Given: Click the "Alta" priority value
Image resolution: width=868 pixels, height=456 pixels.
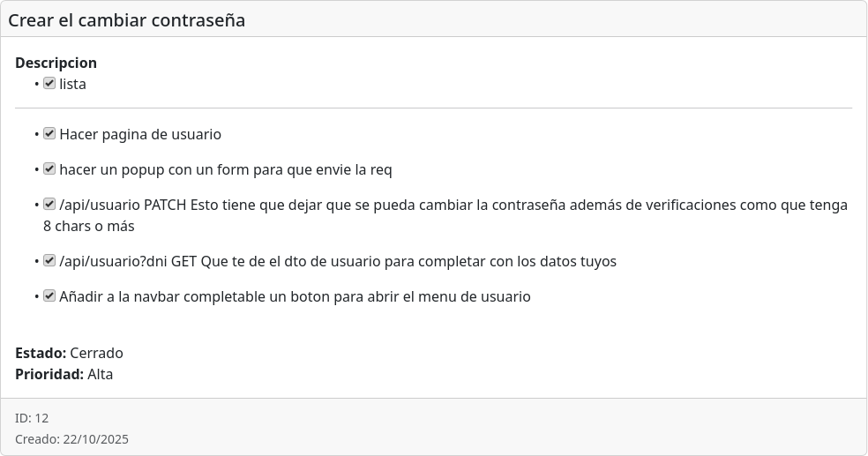Looking at the screenshot, I should click(x=101, y=375).
